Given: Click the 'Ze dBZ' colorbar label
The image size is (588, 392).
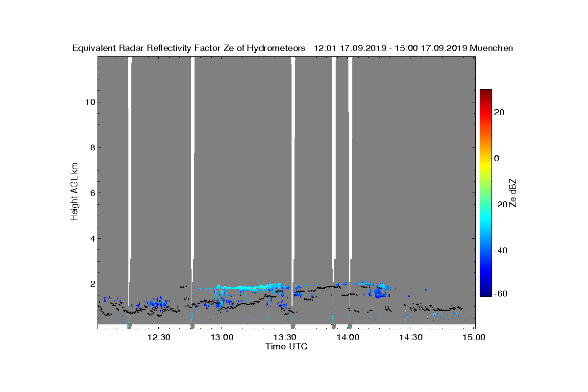Looking at the screenshot, I should [513, 192].
